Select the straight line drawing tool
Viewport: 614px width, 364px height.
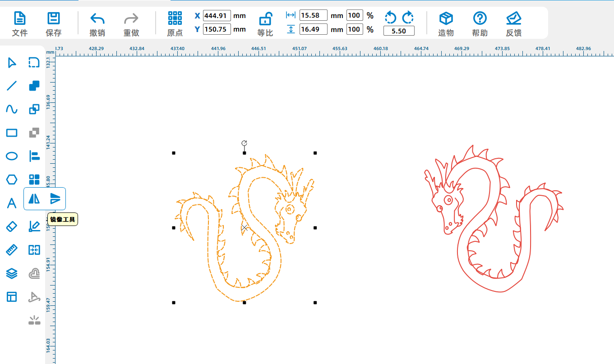click(x=12, y=86)
